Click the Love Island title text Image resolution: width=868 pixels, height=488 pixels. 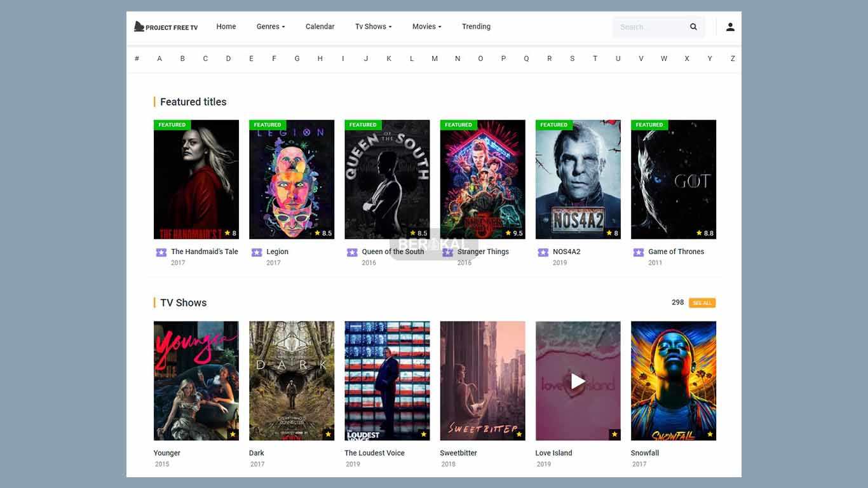point(554,453)
